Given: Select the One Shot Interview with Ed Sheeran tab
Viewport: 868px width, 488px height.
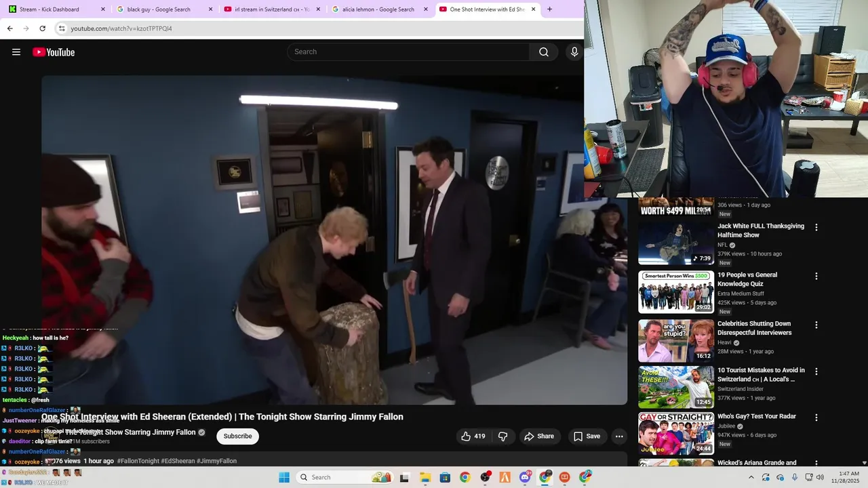Looking at the screenshot, I should pyautogui.click(x=487, y=9).
